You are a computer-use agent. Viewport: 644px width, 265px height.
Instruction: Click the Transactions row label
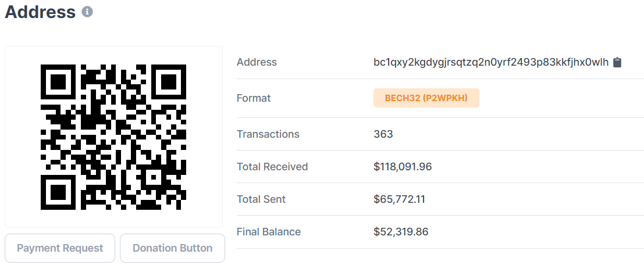click(x=268, y=134)
